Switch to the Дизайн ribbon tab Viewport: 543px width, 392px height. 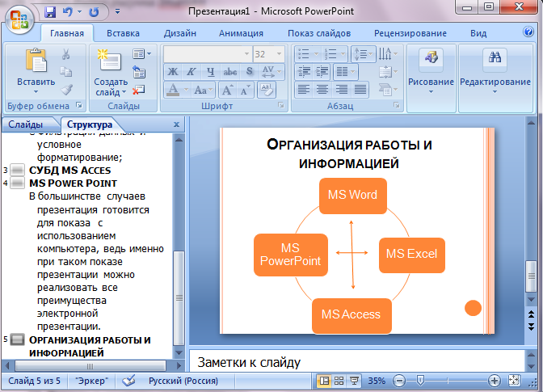point(179,33)
